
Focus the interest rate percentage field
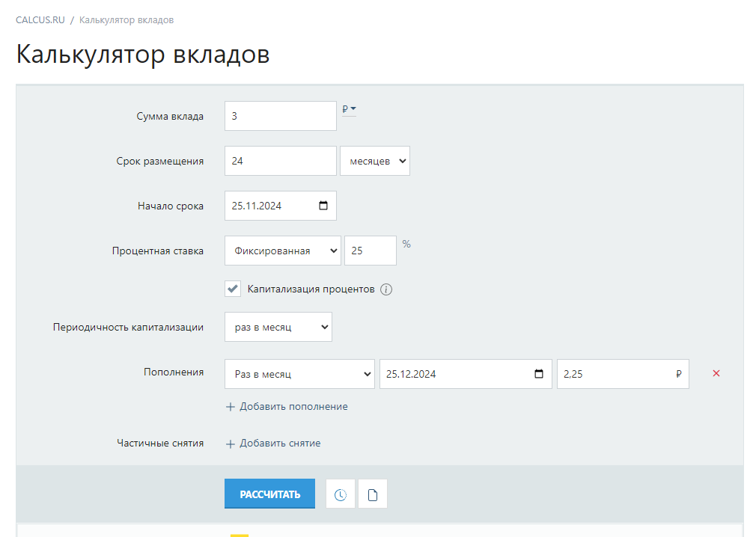(370, 251)
